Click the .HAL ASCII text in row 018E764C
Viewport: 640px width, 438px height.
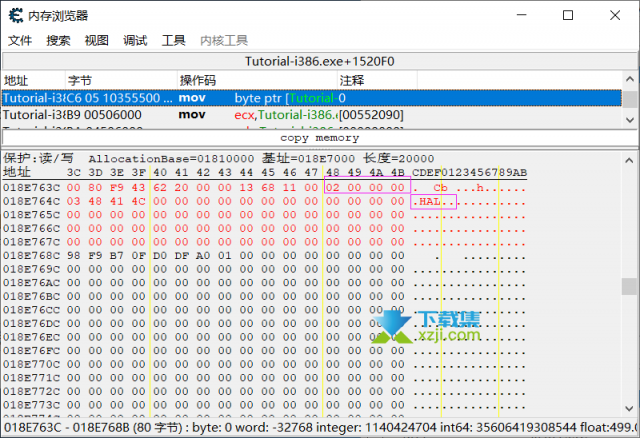[x=427, y=202]
